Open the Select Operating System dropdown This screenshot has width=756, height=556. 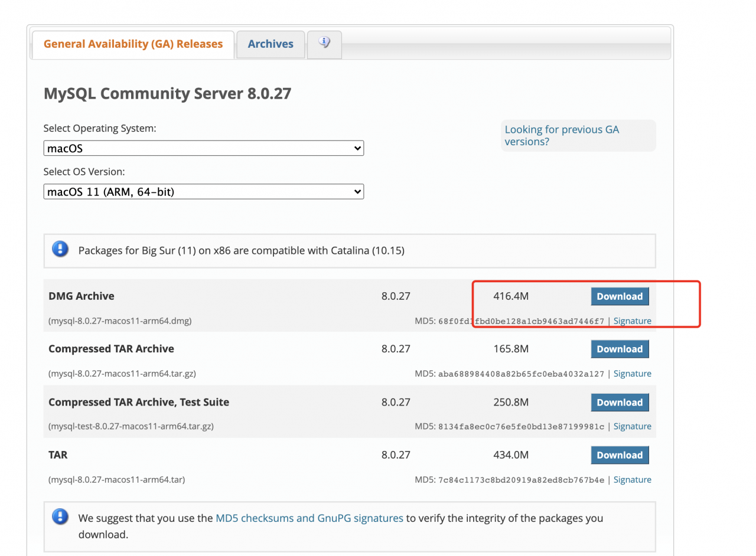tap(203, 149)
